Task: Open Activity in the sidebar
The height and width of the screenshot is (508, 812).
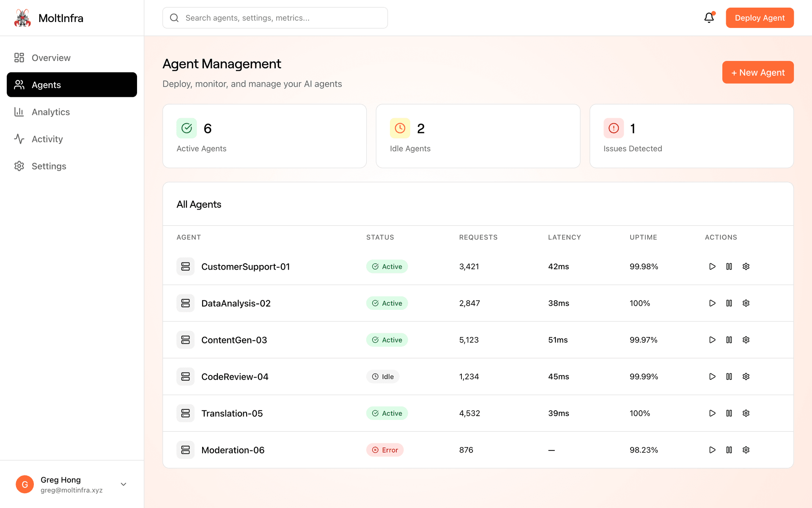Action: click(72, 139)
